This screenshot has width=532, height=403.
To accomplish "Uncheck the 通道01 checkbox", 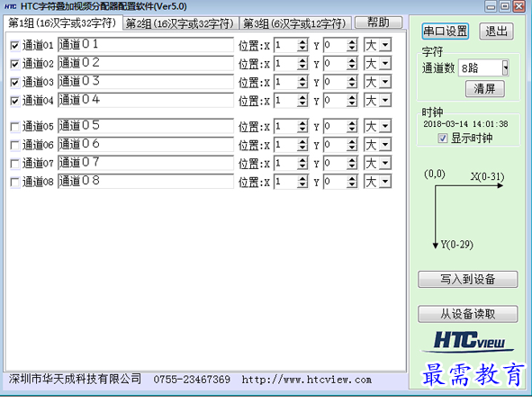I will (14, 45).
